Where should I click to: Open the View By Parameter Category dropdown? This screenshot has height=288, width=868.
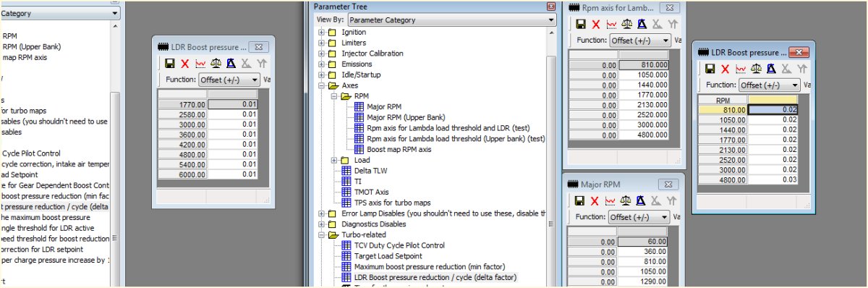[451, 20]
